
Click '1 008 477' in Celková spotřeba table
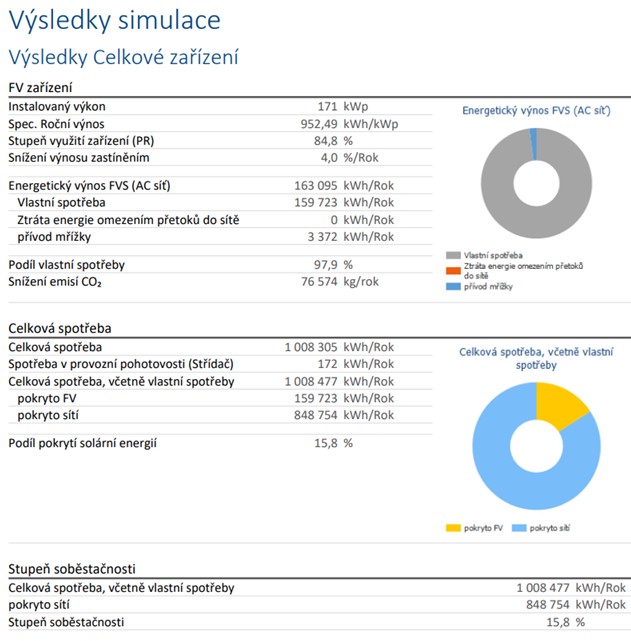pyautogui.click(x=311, y=381)
